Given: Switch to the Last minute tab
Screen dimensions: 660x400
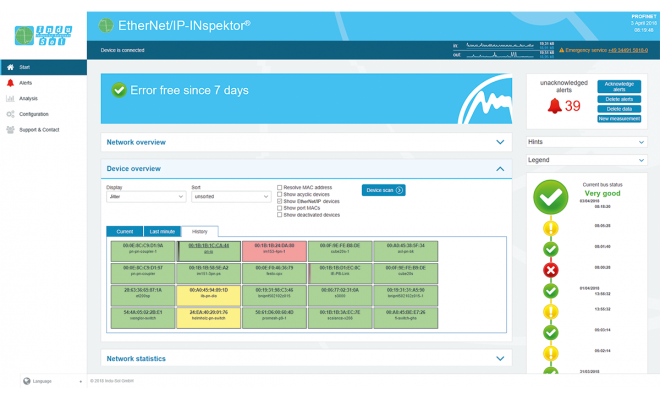Looking at the screenshot, I should click(161, 231).
